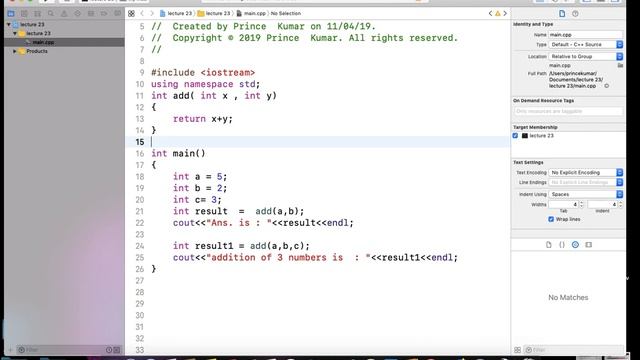The height and width of the screenshot is (360, 640).
Task: Show the File inspector tab
Action: 562,13
